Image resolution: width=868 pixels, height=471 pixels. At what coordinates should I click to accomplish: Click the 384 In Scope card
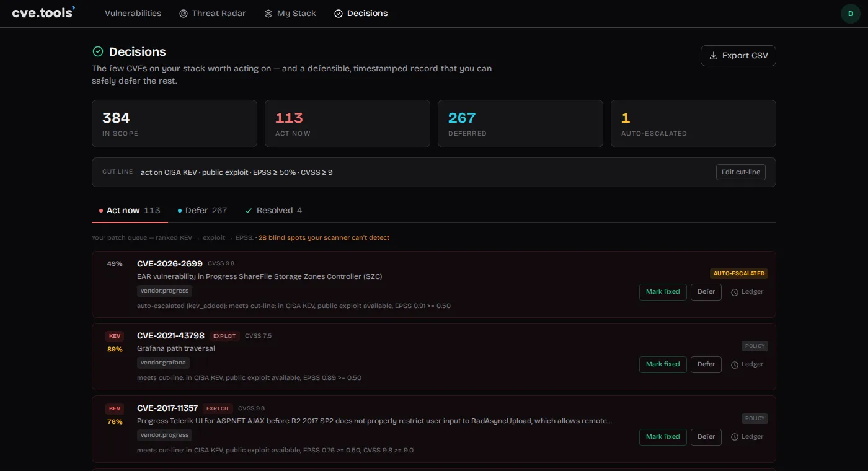tap(174, 123)
